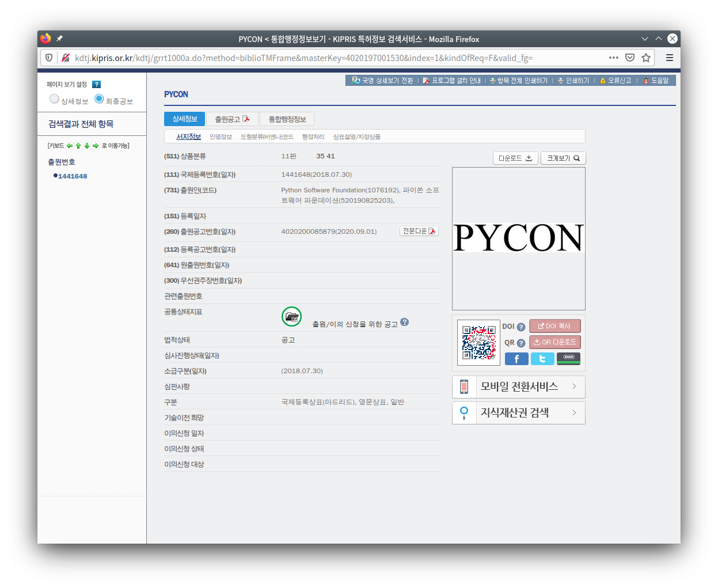
Task: Click the international registration number 1441648(2018.07.30)
Action: [x=317, y=174]
